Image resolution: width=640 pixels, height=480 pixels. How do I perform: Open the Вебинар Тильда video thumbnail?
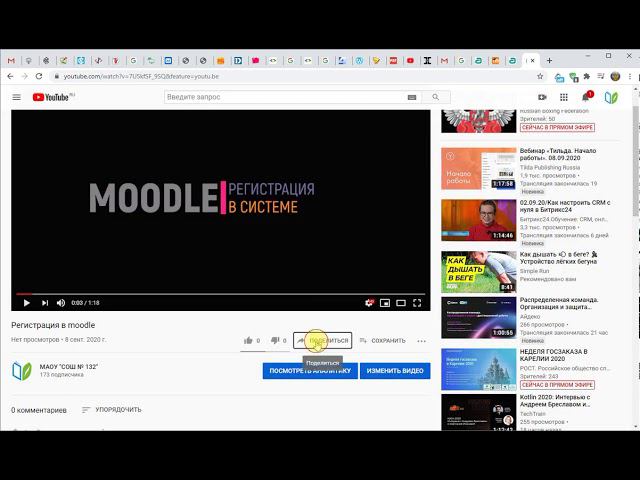pyautogui.click(x=479, y=169)
